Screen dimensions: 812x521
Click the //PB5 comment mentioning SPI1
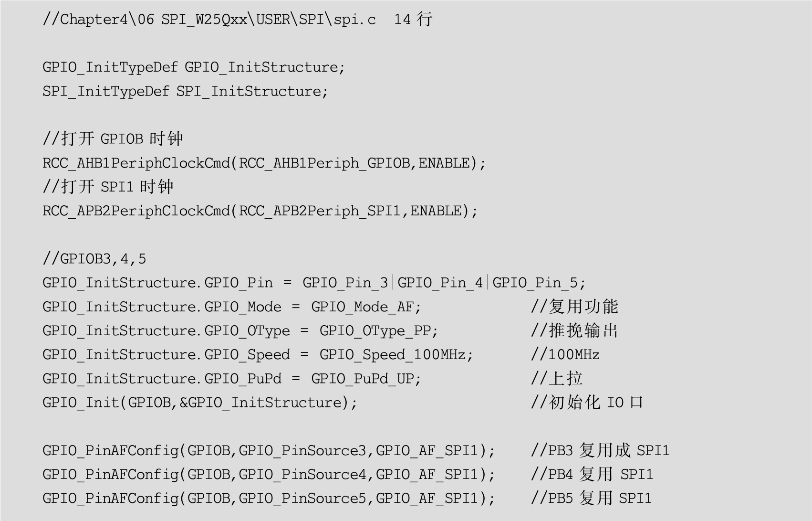[591, 498]
